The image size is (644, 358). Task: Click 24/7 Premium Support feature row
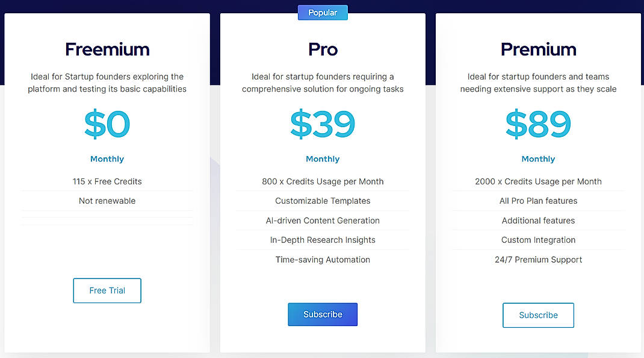pos(538,260)
